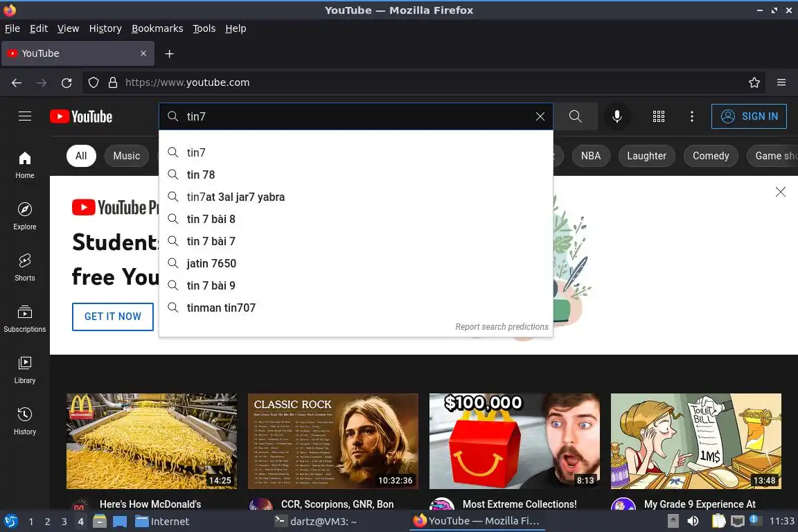Image resolution: width=798 pixels, height=532 pixels.
Task: Open the History menu
Action: coord(105,28)
